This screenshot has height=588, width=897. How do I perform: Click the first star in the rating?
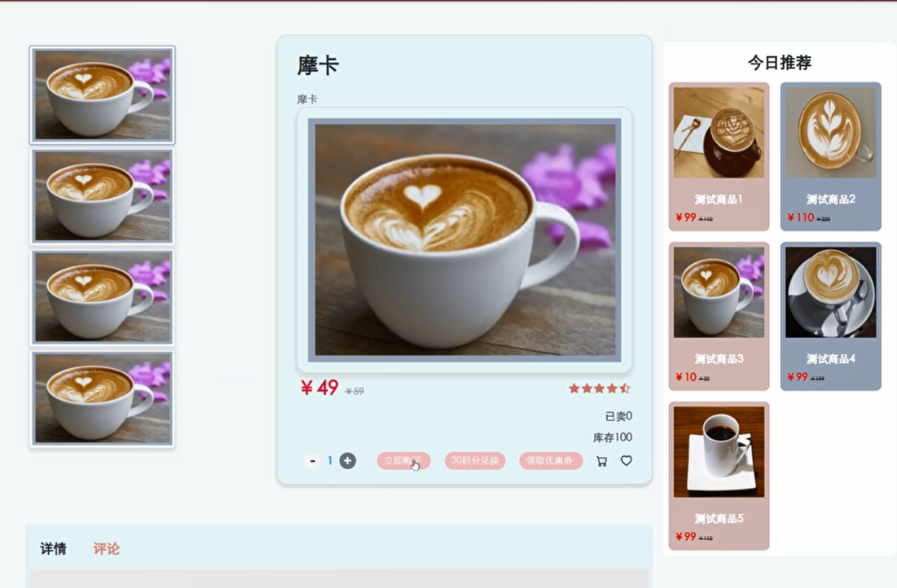[574, 388]
